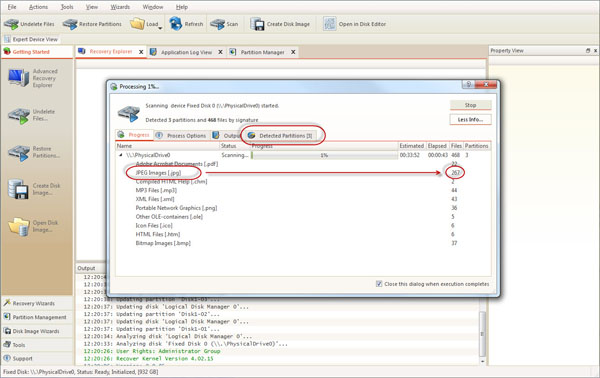Click the Load folder toolbar icon

(137, 24)
